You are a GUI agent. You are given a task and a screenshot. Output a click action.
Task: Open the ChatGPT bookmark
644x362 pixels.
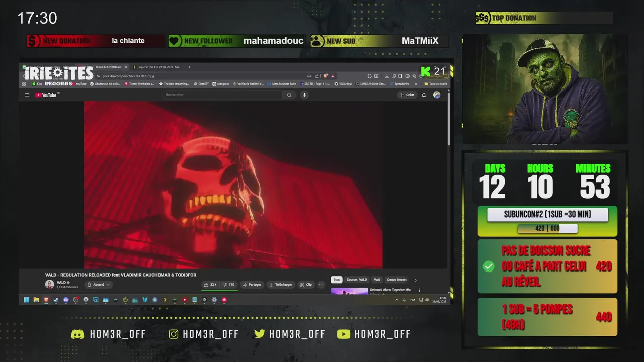pos(200,84)
